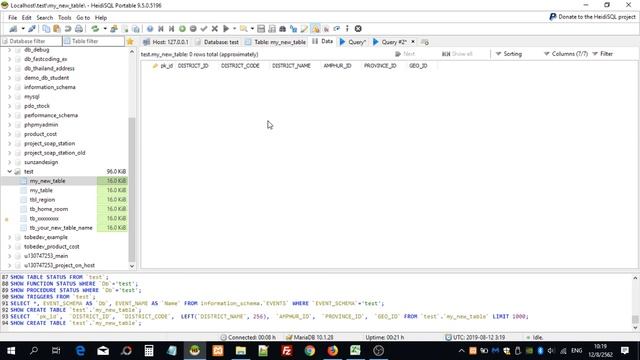This screenshot has width=640, height=360.
Task: Jump to first row toolbar icon
Action: pyautogui.click(x=161, y=29)
